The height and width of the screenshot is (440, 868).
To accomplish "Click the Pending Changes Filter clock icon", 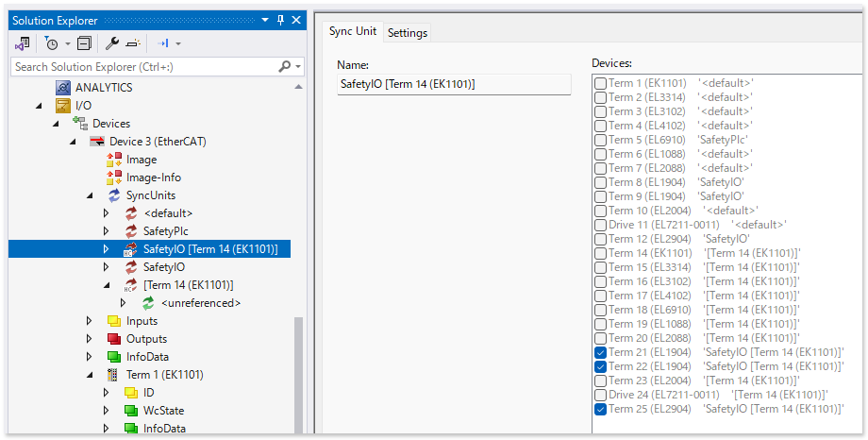I will (52, 43).
